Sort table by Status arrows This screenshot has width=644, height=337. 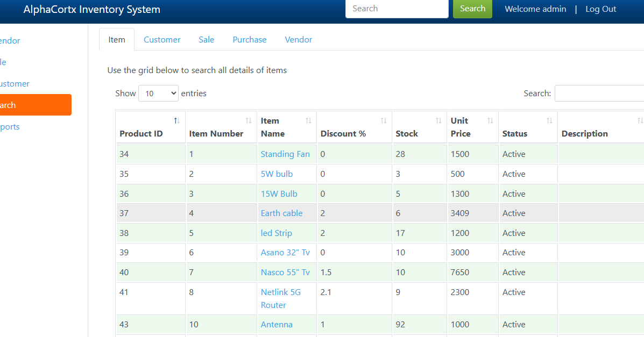coord(549,121)
